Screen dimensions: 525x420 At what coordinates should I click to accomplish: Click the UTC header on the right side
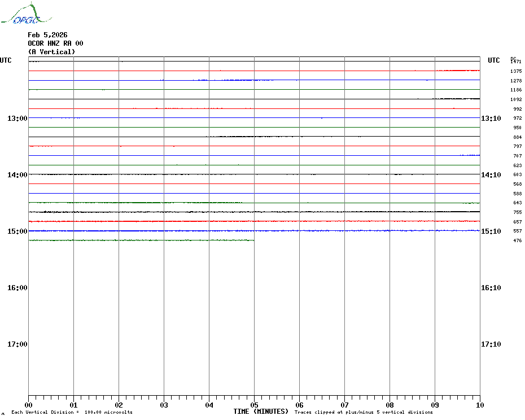point(493,60)
